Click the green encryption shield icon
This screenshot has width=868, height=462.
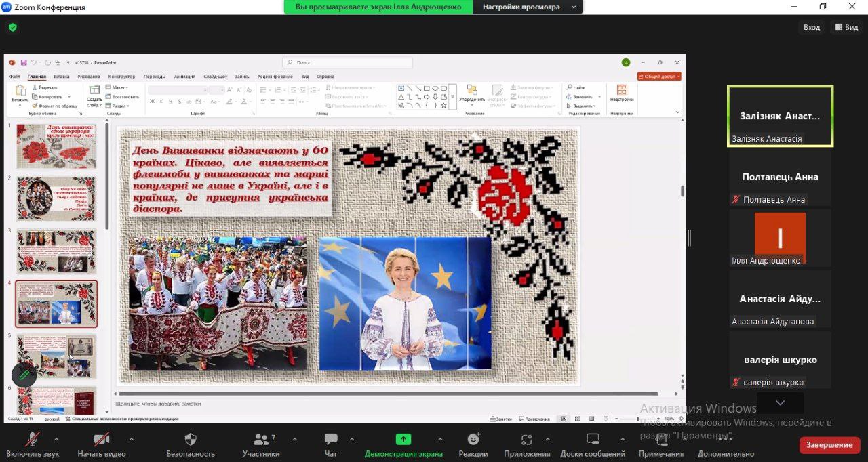coord(12,28)
